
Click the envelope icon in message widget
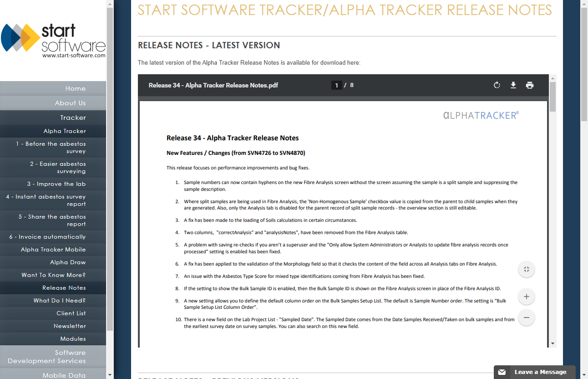point(502,372)
